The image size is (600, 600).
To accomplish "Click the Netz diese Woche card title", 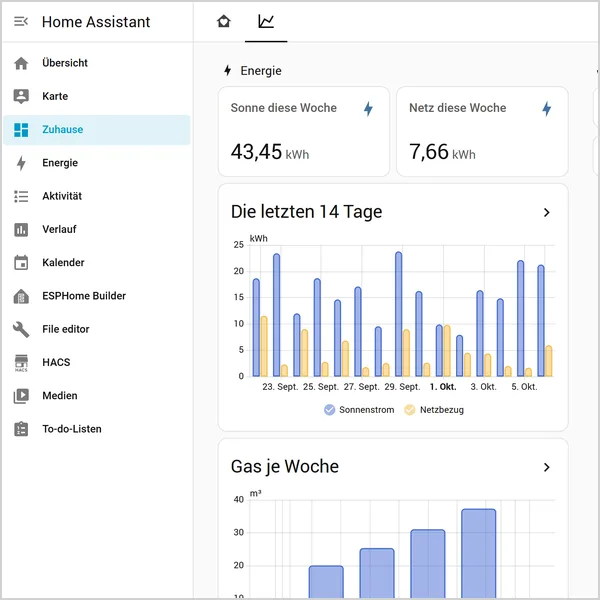I will click(458, 108).
